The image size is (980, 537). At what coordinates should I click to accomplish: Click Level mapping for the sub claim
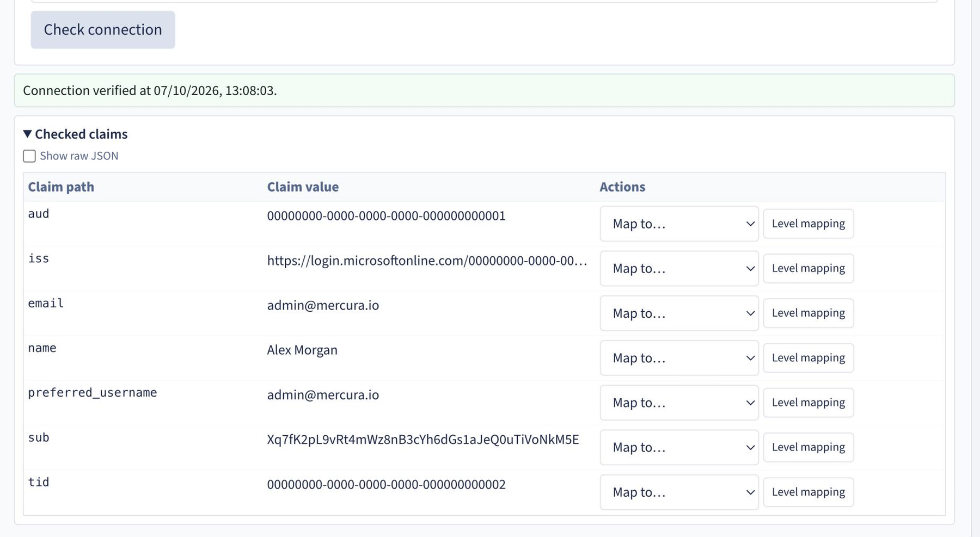808,447
